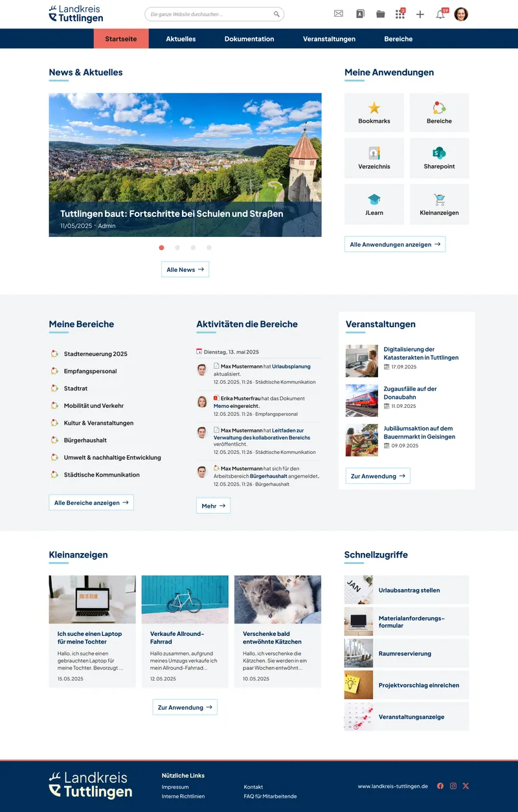Click the icon beside Stadterneuerung 2025

pos(55,354)
